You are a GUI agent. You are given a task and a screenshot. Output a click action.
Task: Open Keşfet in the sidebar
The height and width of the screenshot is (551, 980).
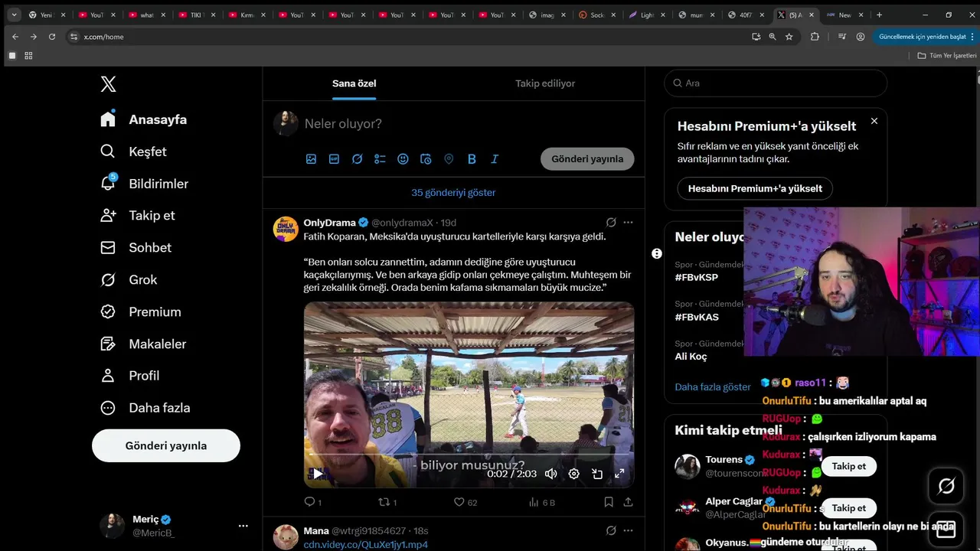point(134,152)
